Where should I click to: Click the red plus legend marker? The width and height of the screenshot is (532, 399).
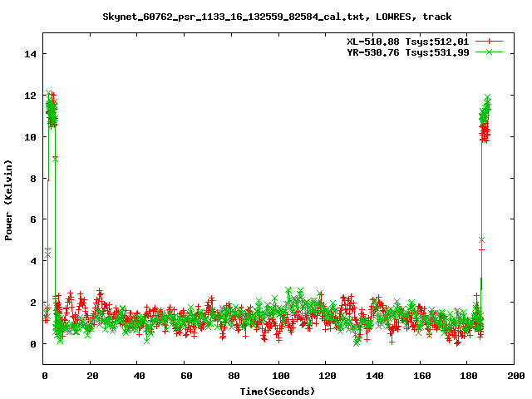489,42
